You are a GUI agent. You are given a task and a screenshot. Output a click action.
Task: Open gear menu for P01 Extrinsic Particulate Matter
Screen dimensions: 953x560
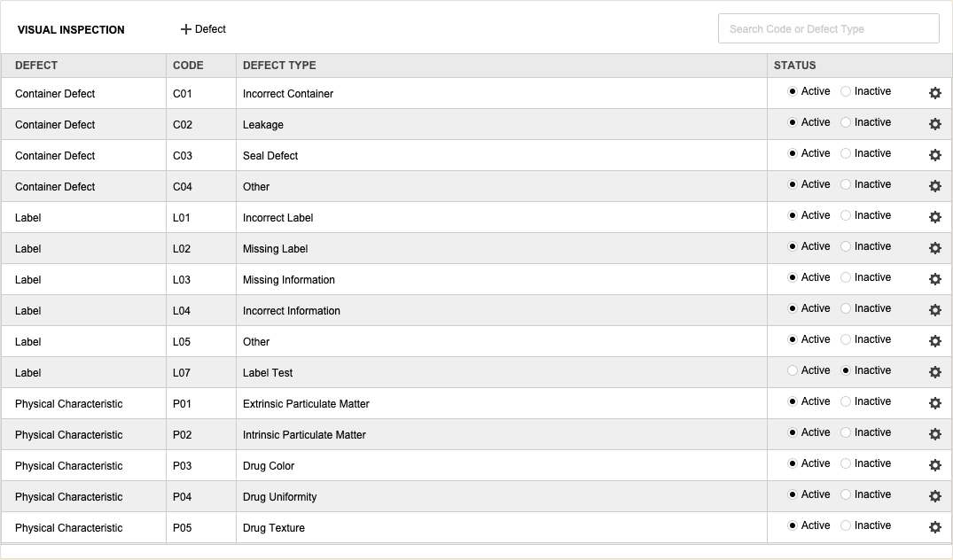click(x=934, y=403)
